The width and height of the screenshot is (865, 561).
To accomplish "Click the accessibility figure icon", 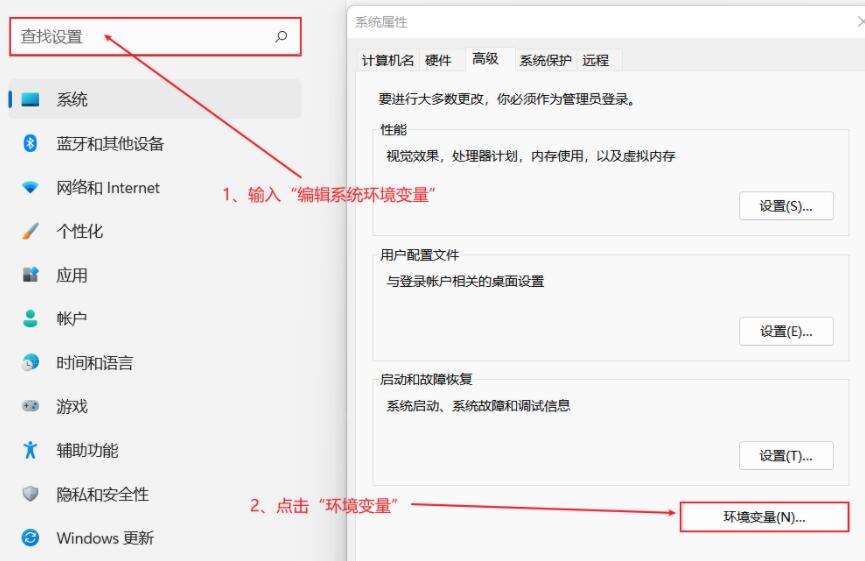I will [30, 450].
